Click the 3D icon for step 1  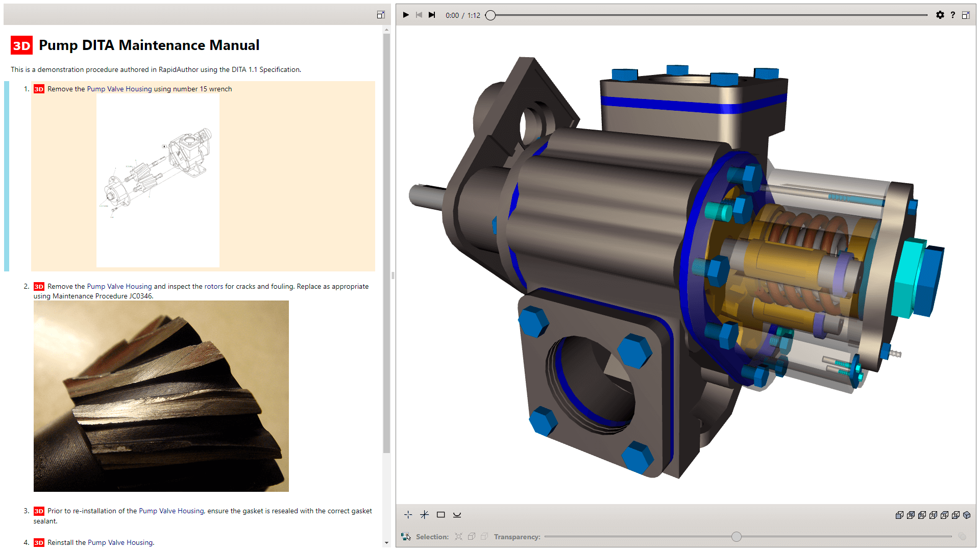point(39,89)
